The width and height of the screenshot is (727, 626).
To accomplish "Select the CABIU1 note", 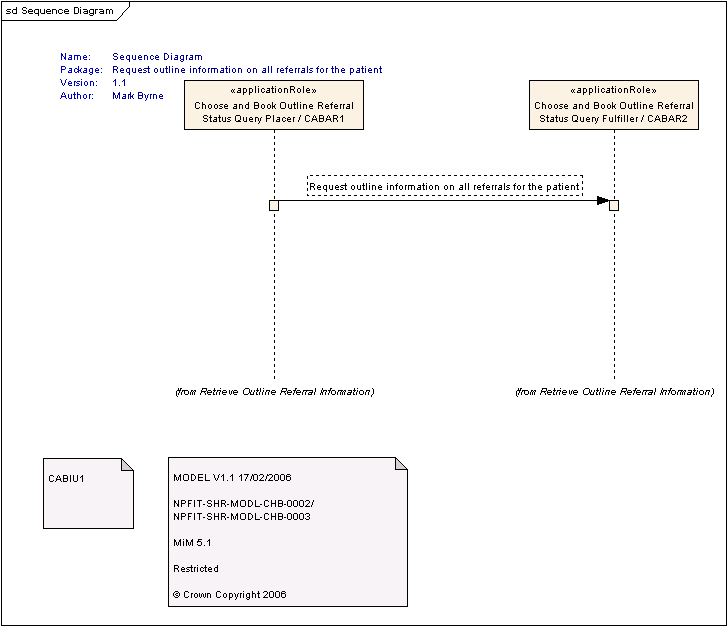I will (x=89, y=493).
